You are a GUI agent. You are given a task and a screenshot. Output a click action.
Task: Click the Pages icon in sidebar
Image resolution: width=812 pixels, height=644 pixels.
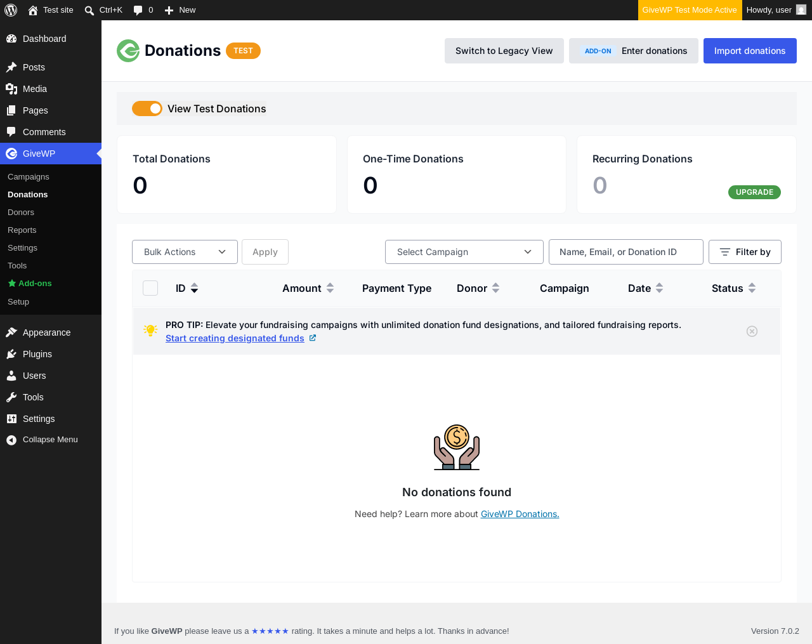(11, 110)
